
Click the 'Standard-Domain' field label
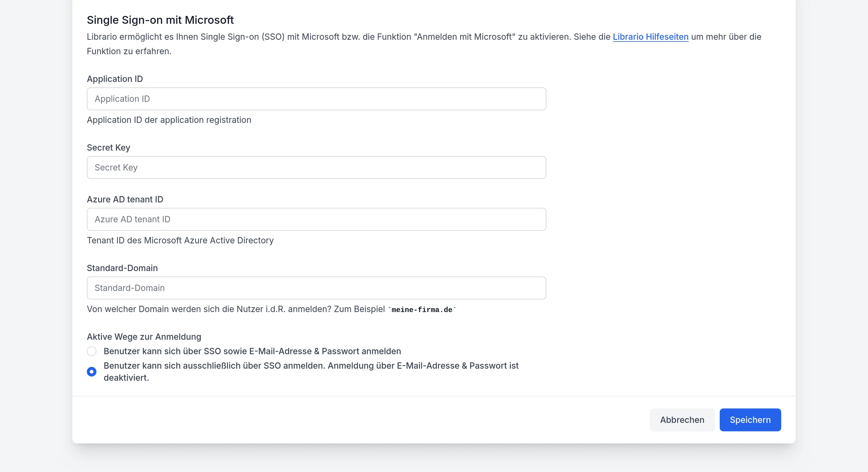click(x=122, y=268)
